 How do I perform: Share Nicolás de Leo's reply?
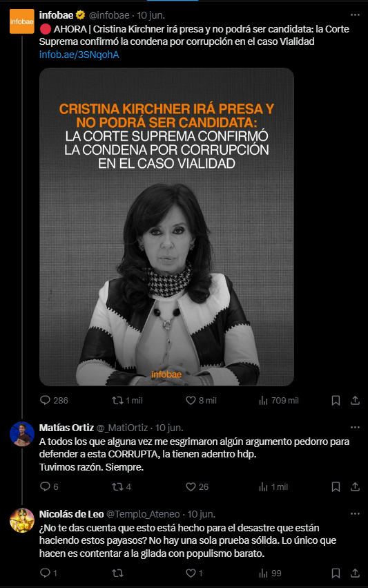pyautogui.click(x=355, y=573)
